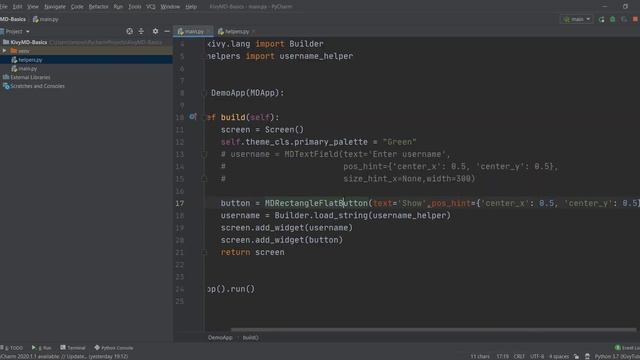640x360 pixels.
Task: Collapse all in the Project panel
Action: 141,31
